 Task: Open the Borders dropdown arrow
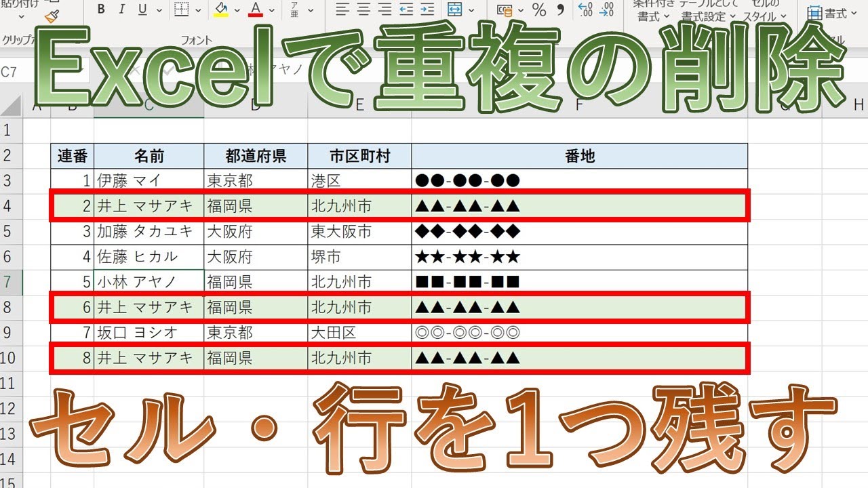pyautogui.click(x=198, y=10)
